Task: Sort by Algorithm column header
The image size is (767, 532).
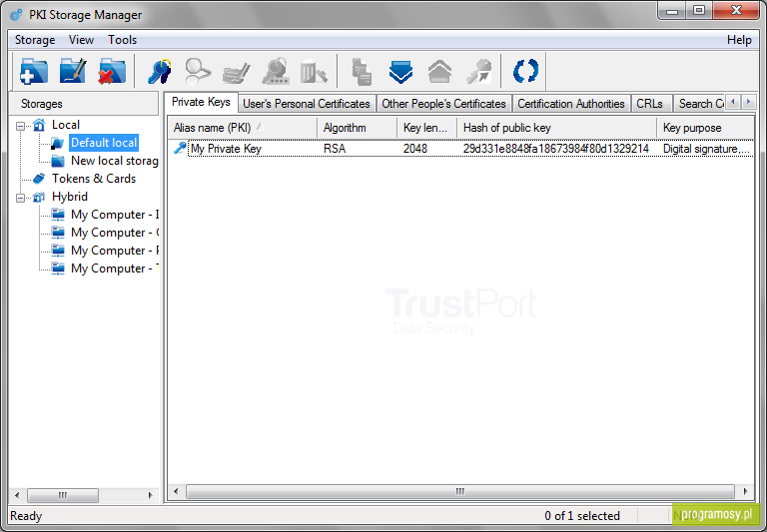Action: (x=358, y=128)
